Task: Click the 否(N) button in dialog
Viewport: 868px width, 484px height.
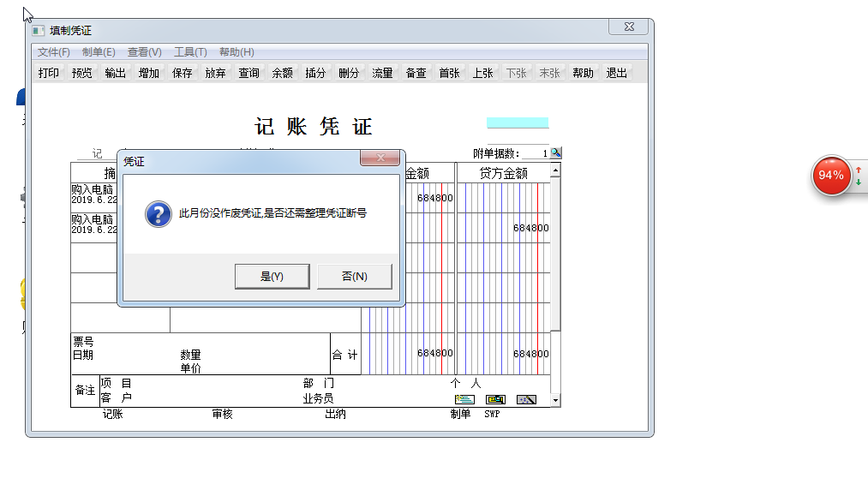Action: coord(354,276)
